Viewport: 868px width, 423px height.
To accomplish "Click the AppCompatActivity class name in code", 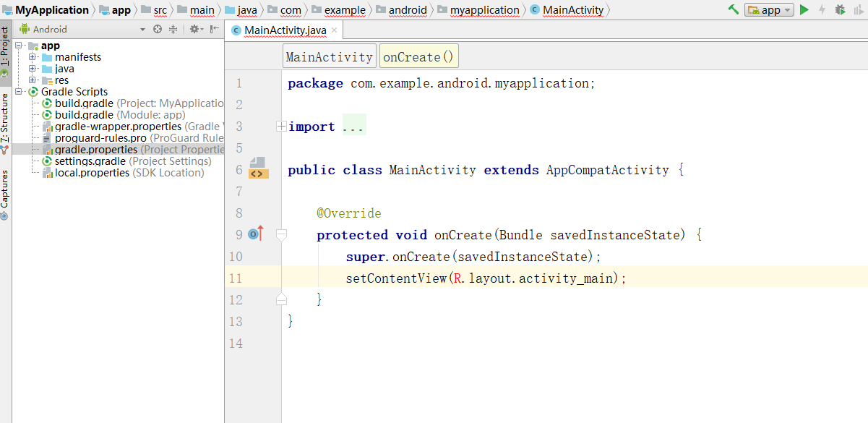I will (609, 170).
